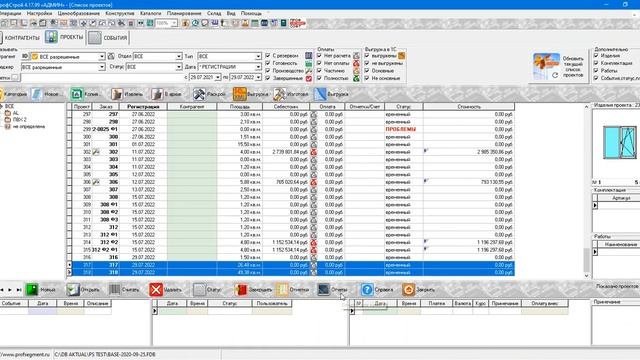Toggle the Завершенные checkbox
Image resolution: width=640 pixels, height=360 pixels.
pyautogui.click(x=268, y=78)
